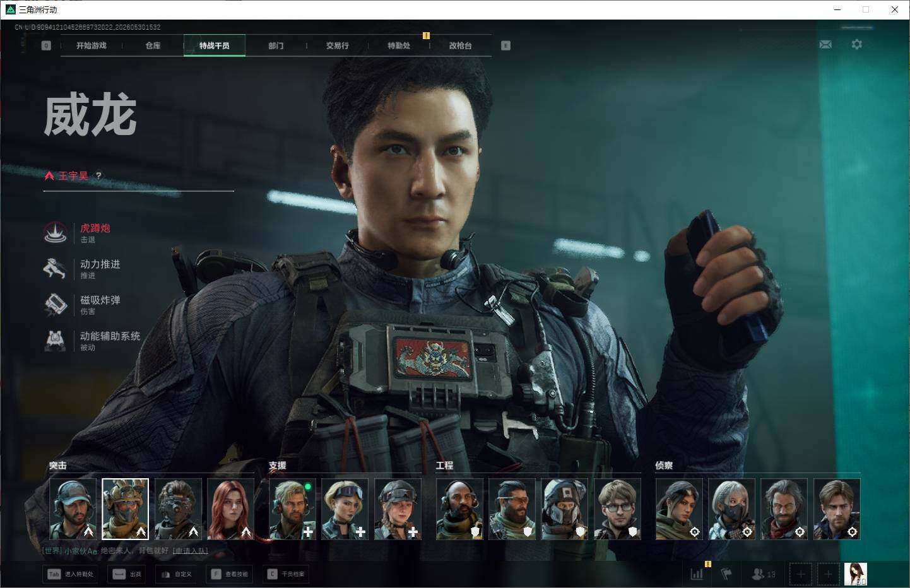Go to the 部门 tab
This screenshot has width=910, height=588.
pyautogui.click(x=276, y=45)
